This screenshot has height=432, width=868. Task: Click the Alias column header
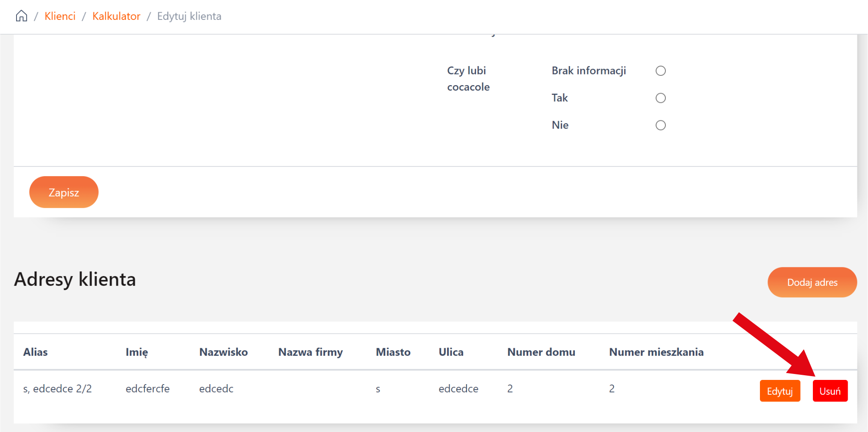35,352
